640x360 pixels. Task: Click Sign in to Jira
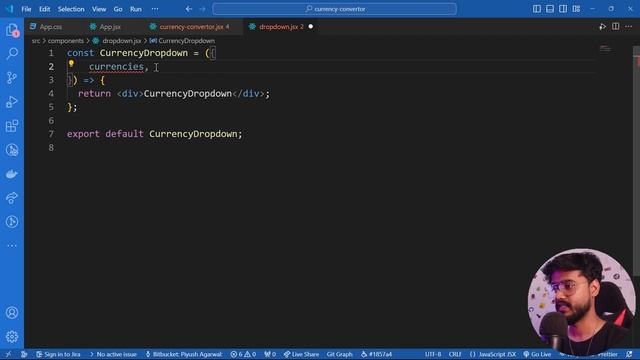58,354
